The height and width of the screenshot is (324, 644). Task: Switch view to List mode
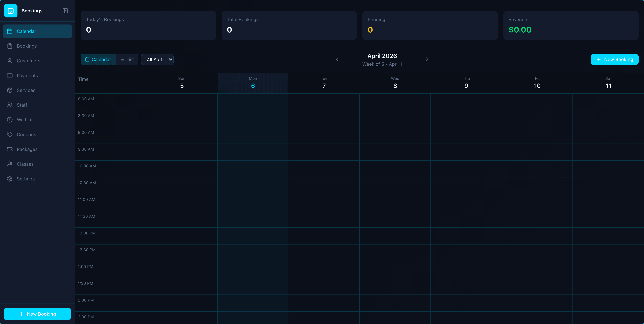127,59
